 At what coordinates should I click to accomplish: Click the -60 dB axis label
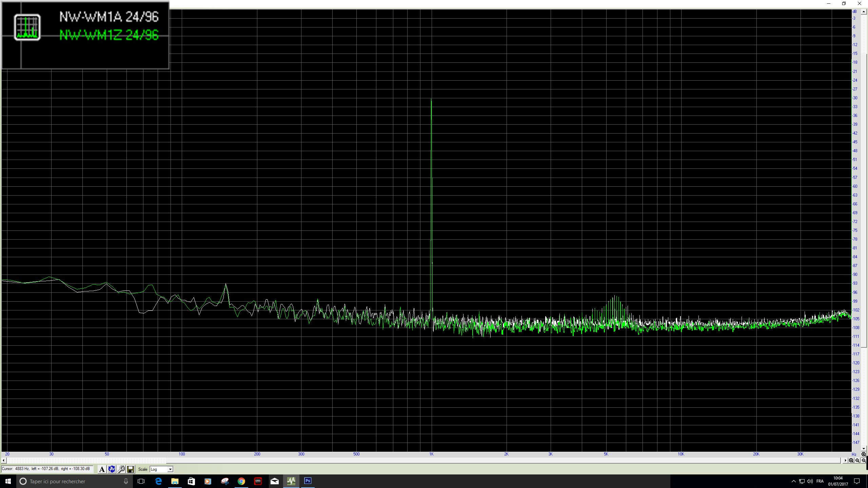[x=855, y=186]
